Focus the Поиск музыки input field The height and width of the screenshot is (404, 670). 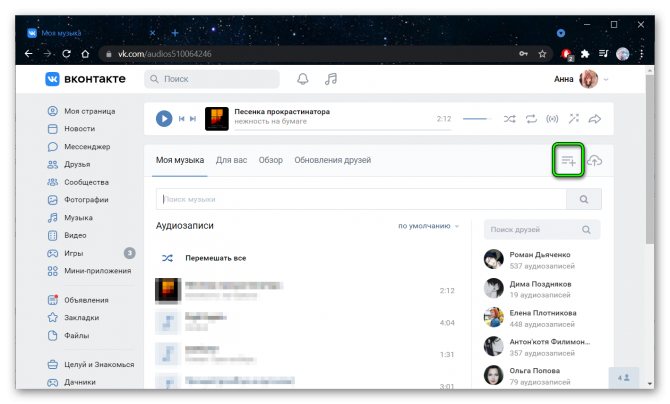pyautogui.click(x=361, y=199)
